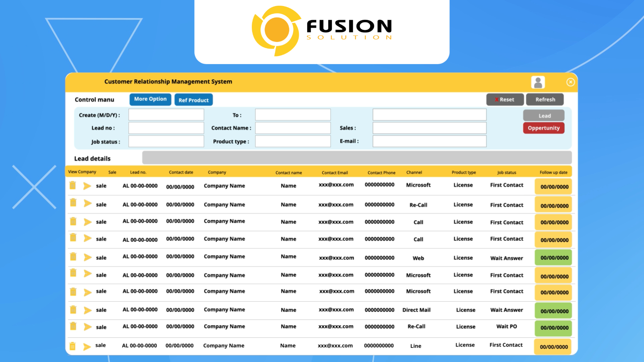
Task: Click First Contact status in Line row
Action: (x=506, y=345)
